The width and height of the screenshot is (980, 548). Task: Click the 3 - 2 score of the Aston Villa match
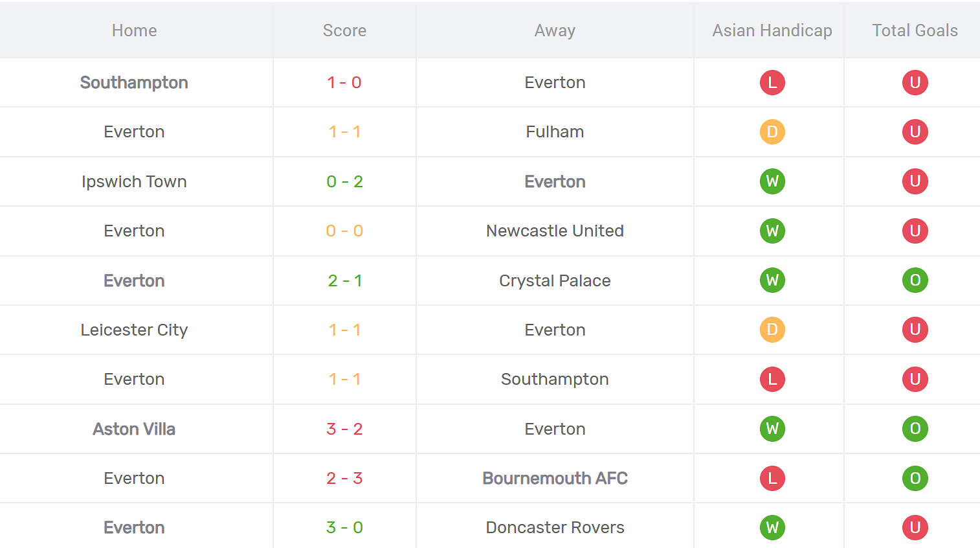point(344,429)
